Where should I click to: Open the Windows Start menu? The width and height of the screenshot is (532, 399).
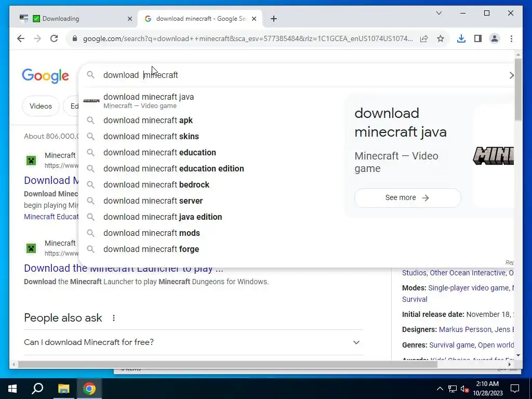coord(12,389)
